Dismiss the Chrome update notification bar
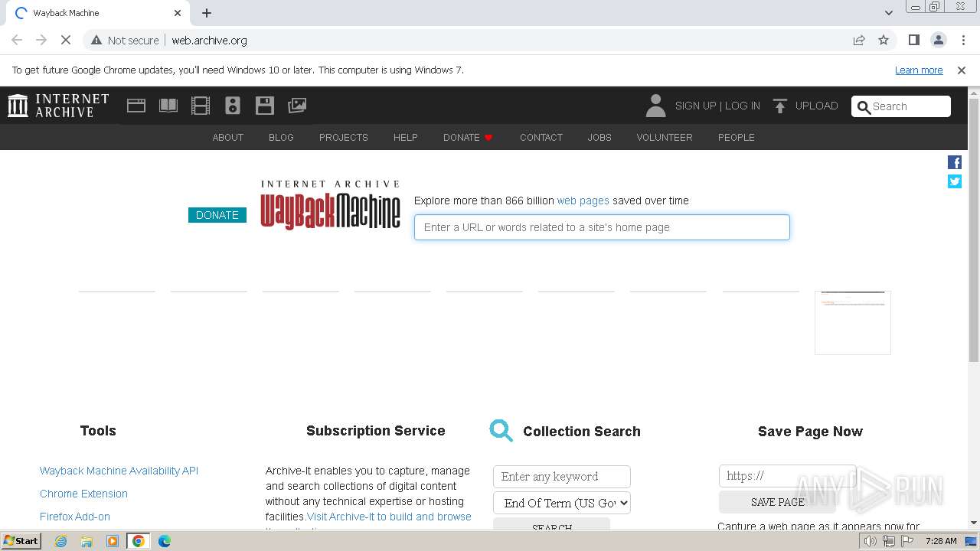980x551 pixels. click(962, 70)
